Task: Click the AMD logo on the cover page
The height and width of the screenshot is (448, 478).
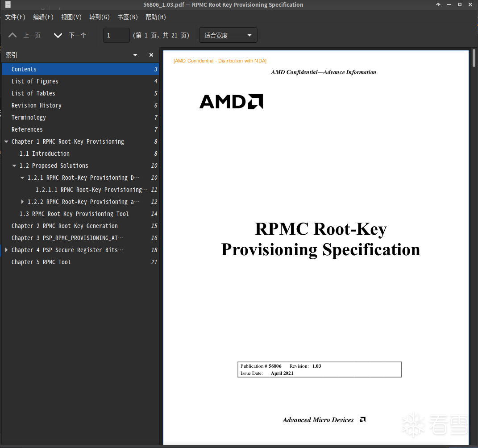Action: [231, 101]
